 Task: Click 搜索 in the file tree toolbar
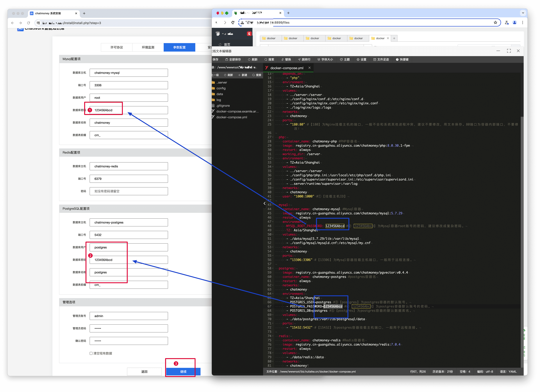click(x=257, y=75)
